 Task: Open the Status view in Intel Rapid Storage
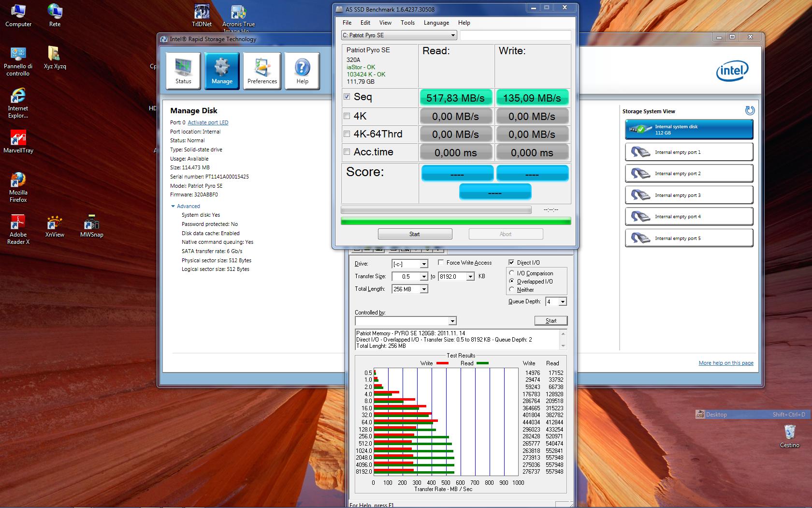pyautogui.click(x=183, y=71)
